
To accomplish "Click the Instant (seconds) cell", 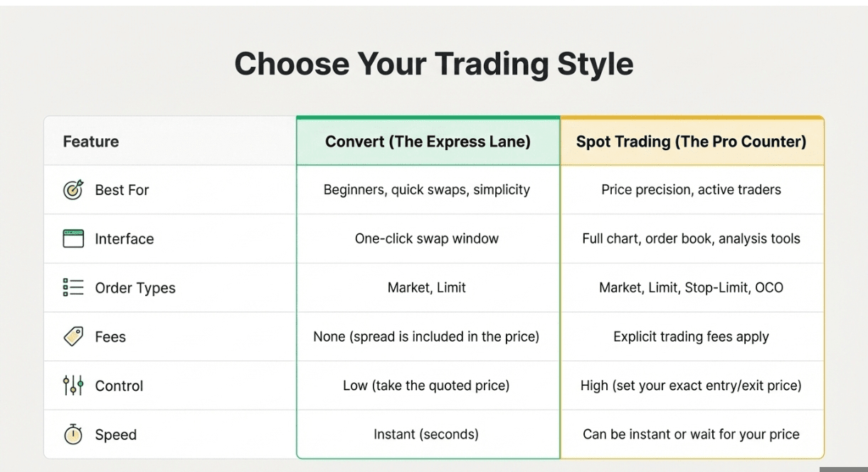I will coord(426,434).
